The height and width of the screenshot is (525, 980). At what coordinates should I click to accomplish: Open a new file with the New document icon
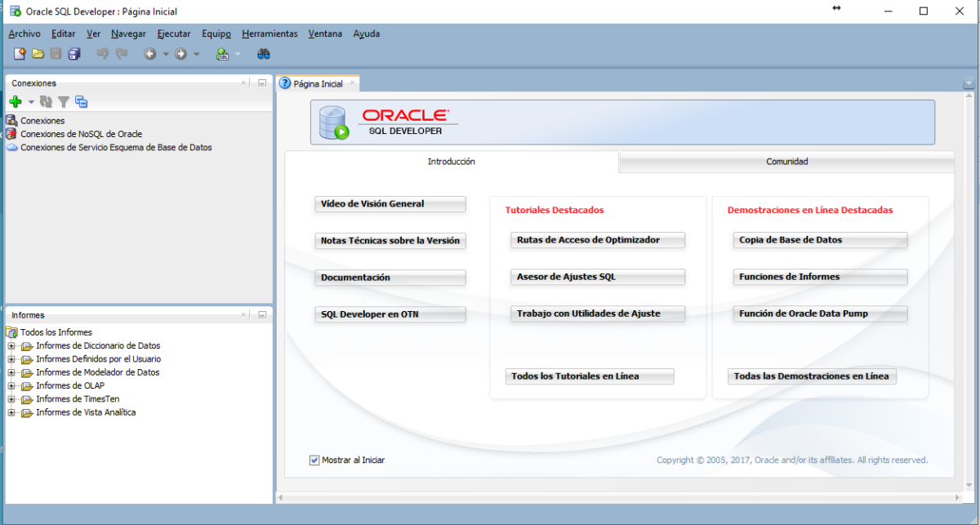(20, 53)
